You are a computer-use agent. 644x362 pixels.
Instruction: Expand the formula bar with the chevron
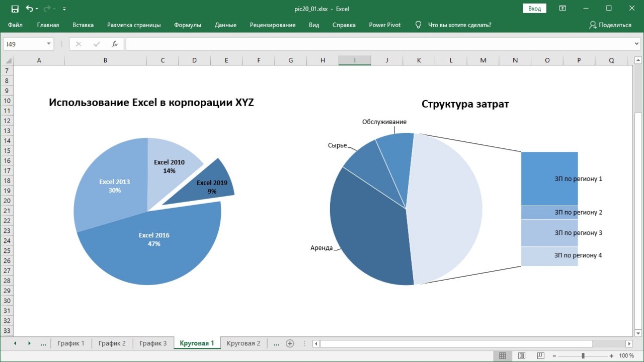coord(637,44)
